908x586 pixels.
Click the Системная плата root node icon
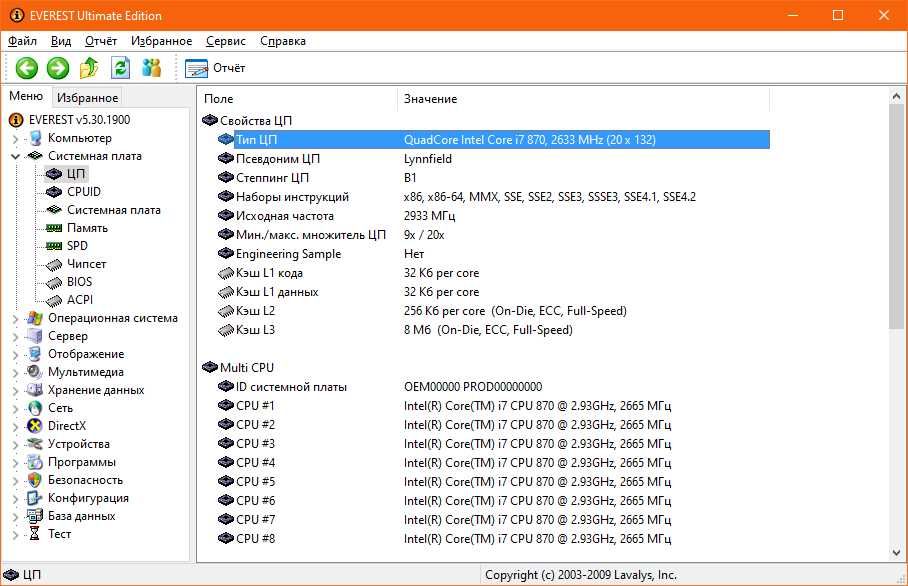click(x=35, y=156)
